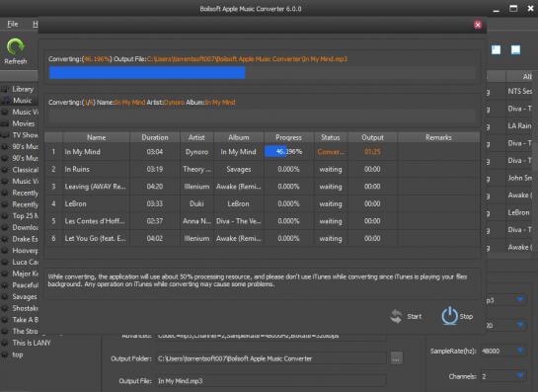Select 'LA Rain' entry in right list
This screenshot has width=538, height=392.
click(519, 126)
